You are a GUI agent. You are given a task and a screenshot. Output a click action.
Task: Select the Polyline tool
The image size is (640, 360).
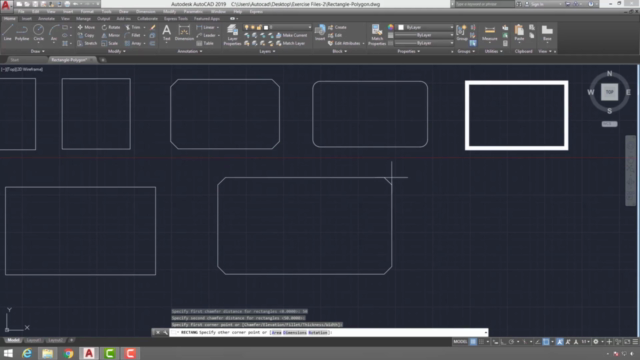(x=22, y=33)
